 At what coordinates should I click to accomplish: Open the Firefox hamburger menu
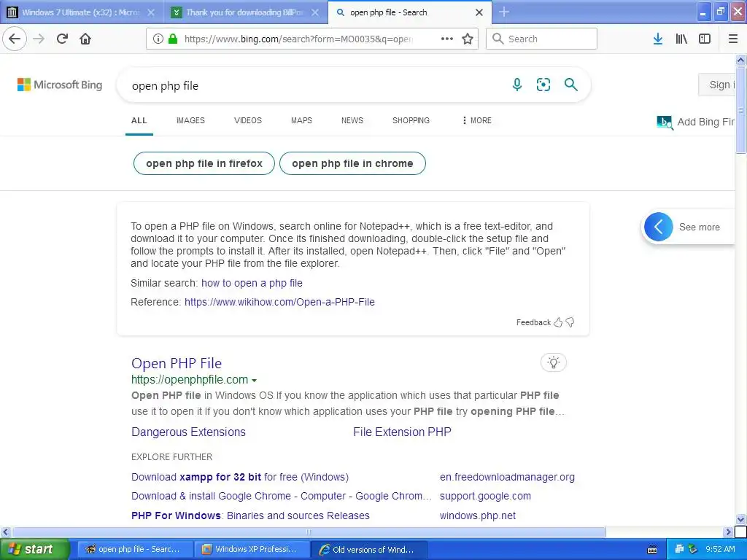coord(733,39)
